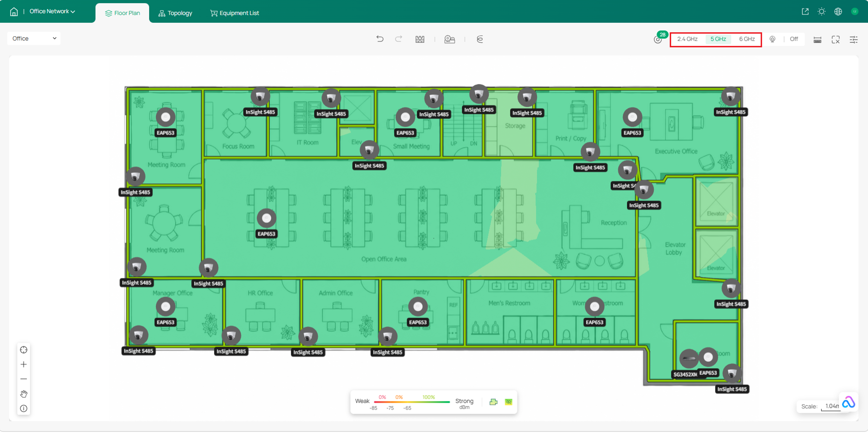Switch heatmap to 6 GHz band
This screenshot has width=868, height=433.
747,39
